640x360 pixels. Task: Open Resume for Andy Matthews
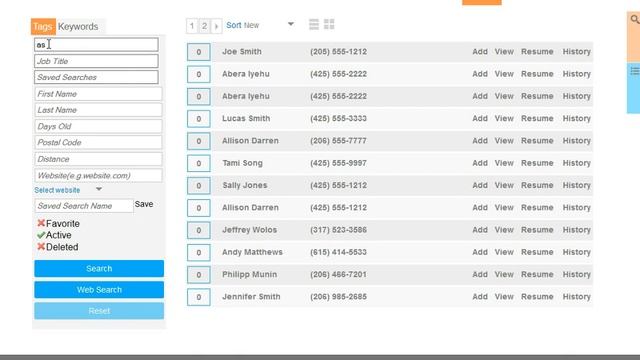tap(537, 252)
